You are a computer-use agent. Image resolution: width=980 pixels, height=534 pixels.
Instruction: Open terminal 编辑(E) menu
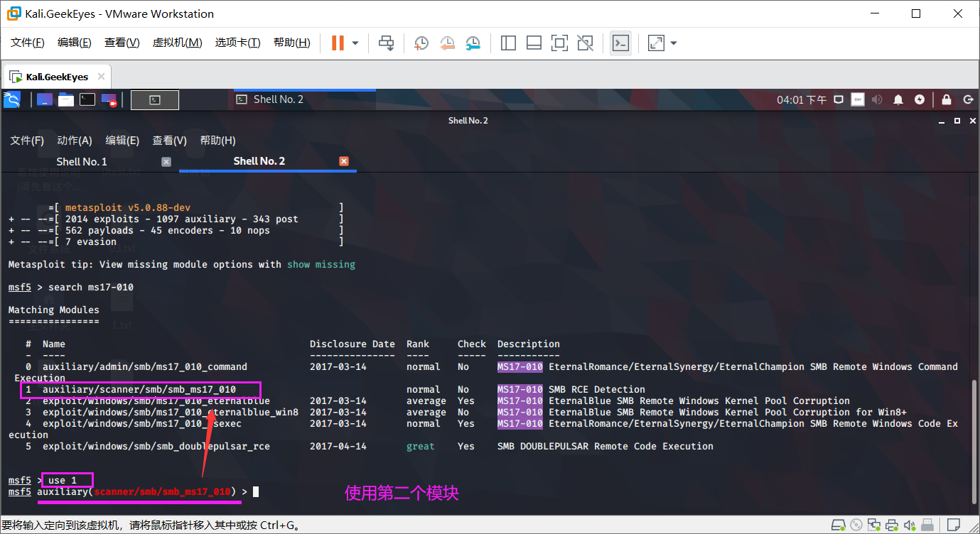[x=122, y=141]
